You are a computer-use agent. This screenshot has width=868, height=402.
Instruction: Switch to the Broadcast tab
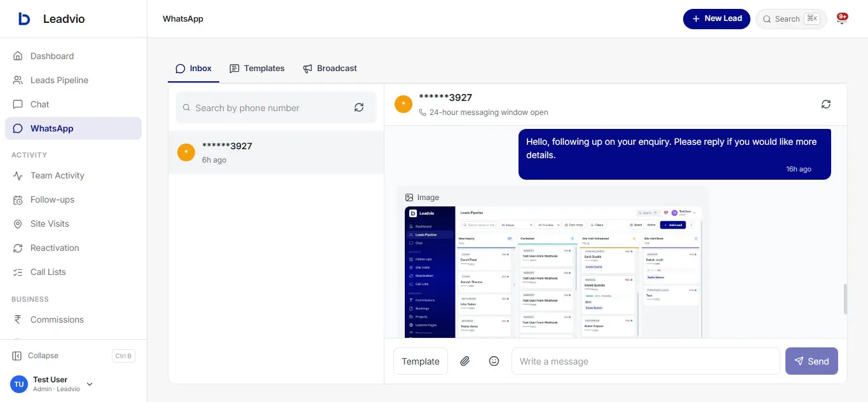(330, 68)
